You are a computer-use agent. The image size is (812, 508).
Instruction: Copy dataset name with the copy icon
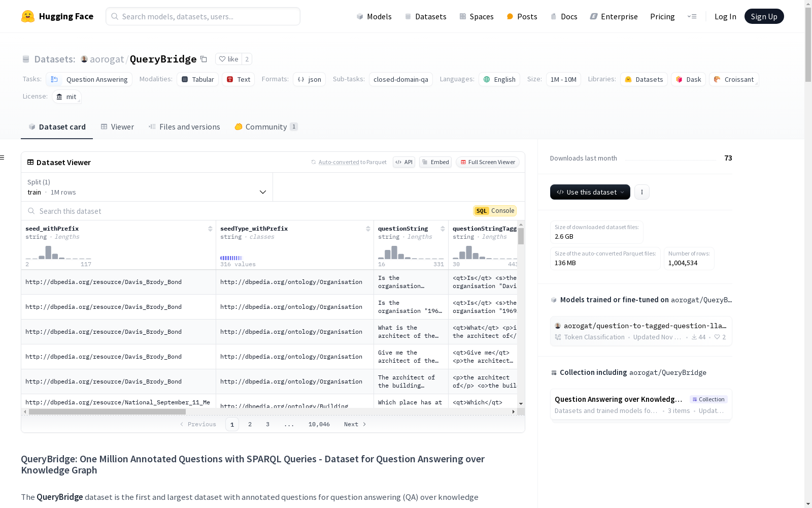pos(204,59)
